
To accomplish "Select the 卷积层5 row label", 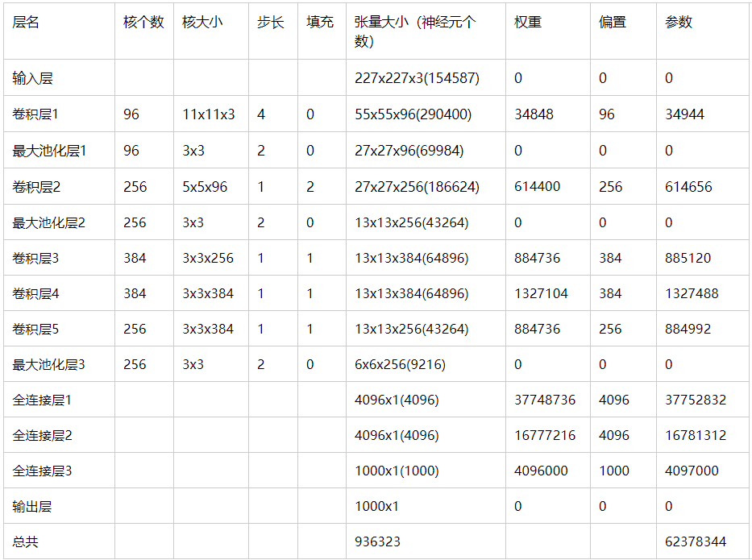I will click(35, 329).
